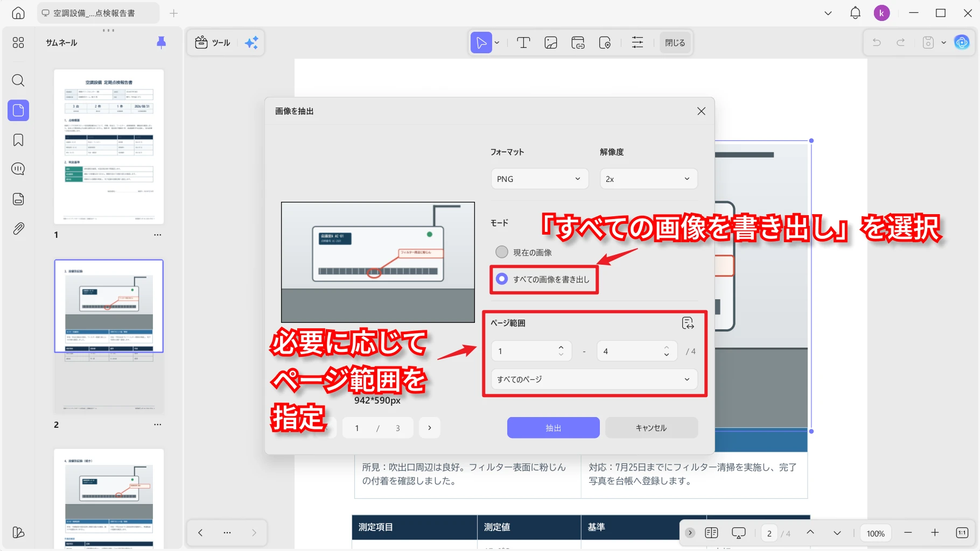The height and width of the screenshot is (551, 980).
Task: Go to the next document page arrow
Action: tap(837, 533)
